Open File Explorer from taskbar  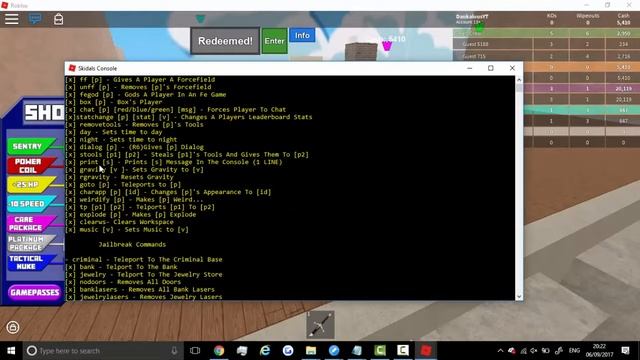coord(311,351)
